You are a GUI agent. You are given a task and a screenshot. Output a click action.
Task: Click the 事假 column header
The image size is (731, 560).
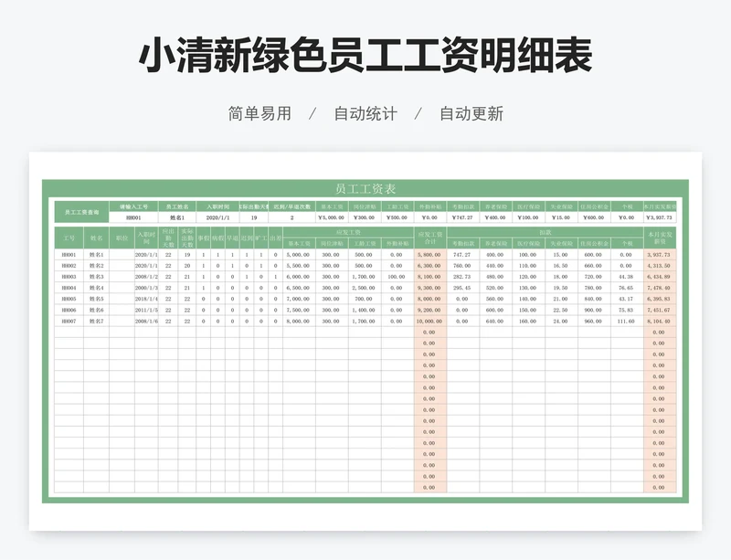pyautogui.click(x=203, y=238)
